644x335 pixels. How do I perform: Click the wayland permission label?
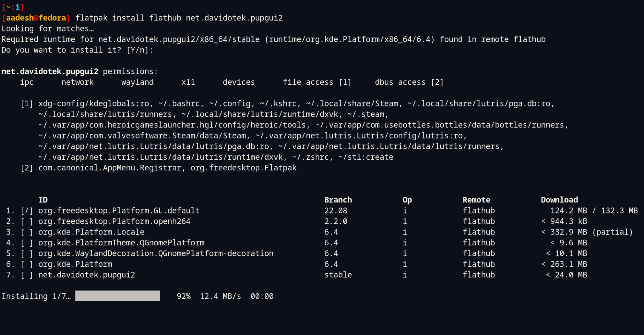coord(137,82)
